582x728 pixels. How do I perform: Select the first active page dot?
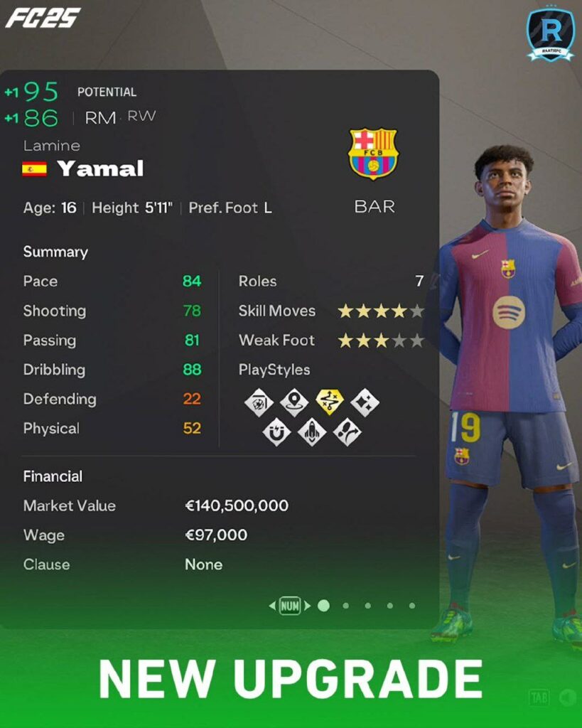click(x=323, y=606)
